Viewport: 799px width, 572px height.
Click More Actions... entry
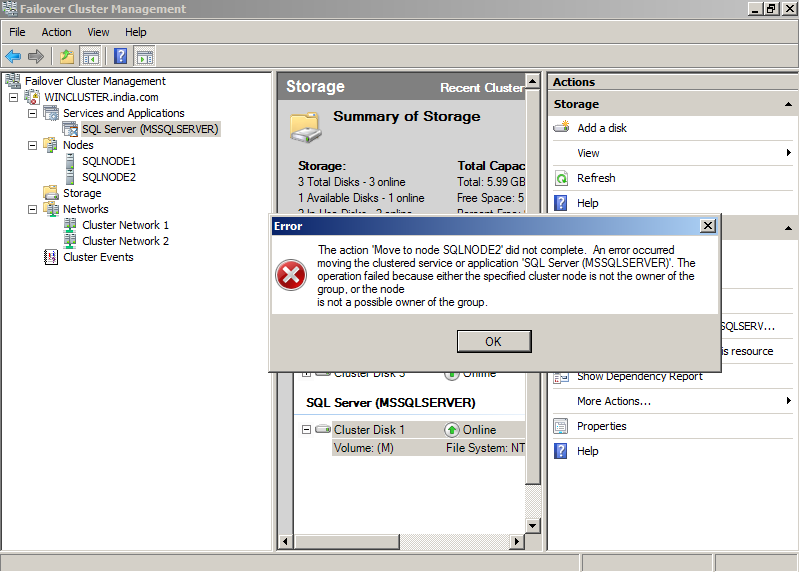click(614, 401)
